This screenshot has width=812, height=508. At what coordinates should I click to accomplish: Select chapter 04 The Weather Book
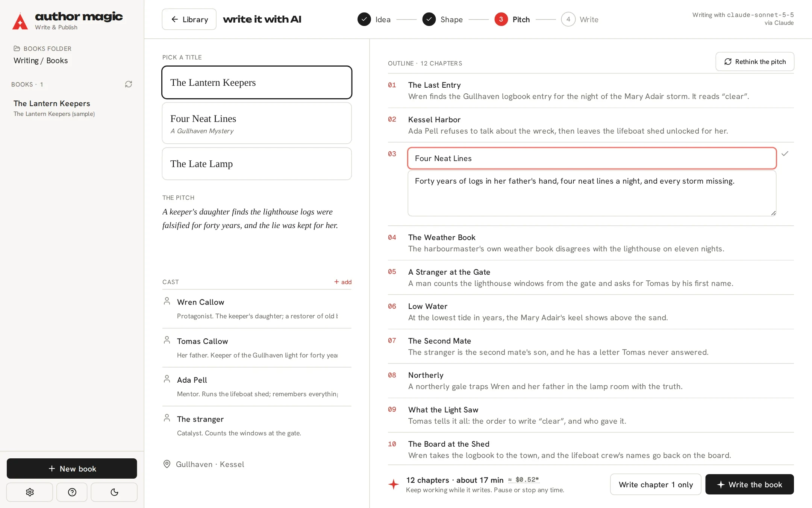(x=591, y=243)
